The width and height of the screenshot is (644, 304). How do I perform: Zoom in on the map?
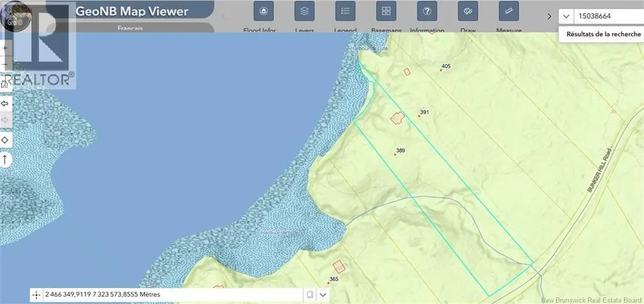(x=5, y=48)
